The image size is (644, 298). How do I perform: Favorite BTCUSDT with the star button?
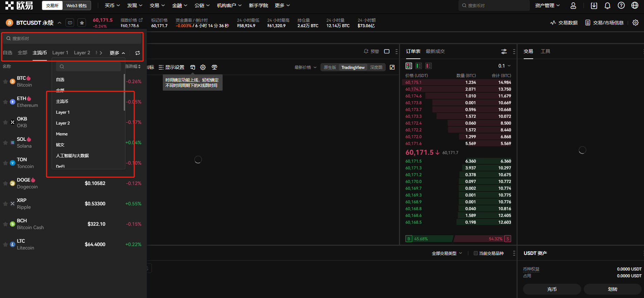tap(82, 23)
